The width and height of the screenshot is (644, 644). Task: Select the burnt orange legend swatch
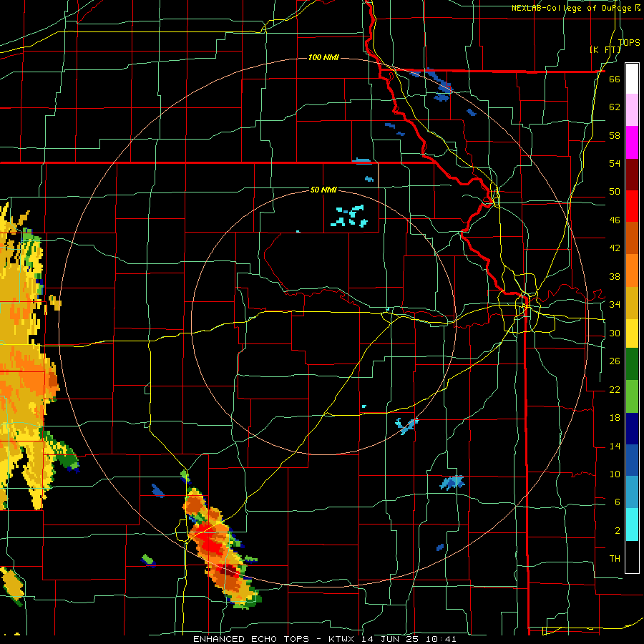pyautogui.click(x=632, y=238)
